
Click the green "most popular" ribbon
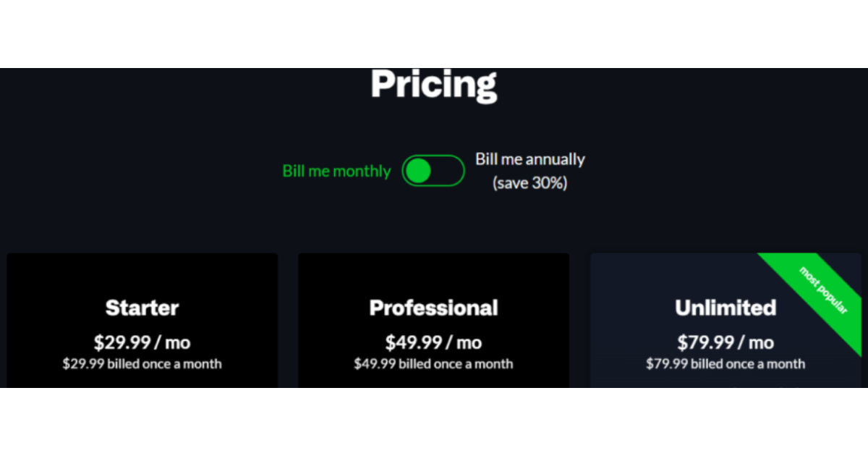823,290
